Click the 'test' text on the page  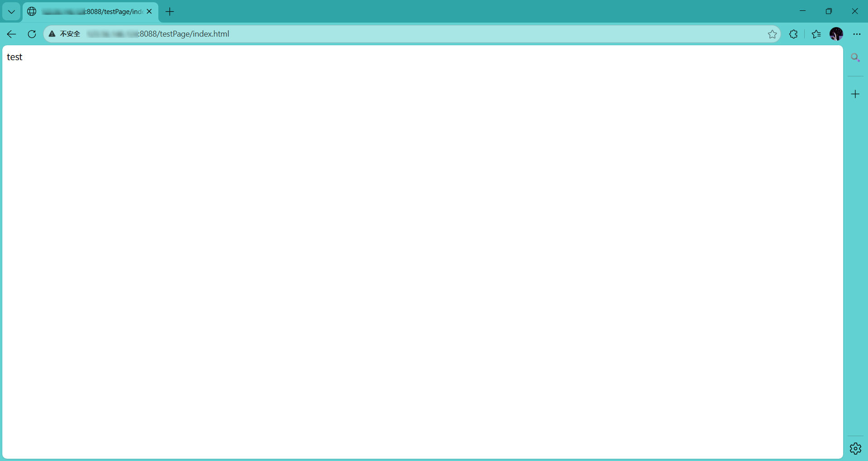coord(14,57)
